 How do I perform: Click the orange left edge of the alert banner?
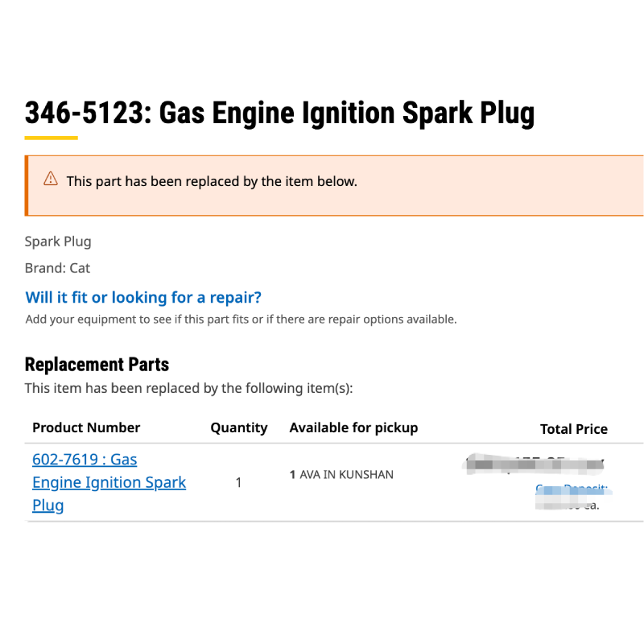tap(27, 186)
